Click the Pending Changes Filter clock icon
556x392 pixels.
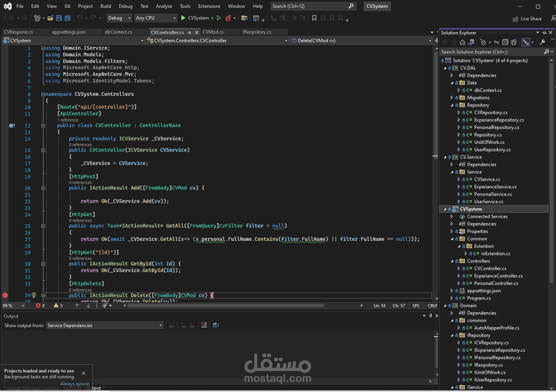483,42
